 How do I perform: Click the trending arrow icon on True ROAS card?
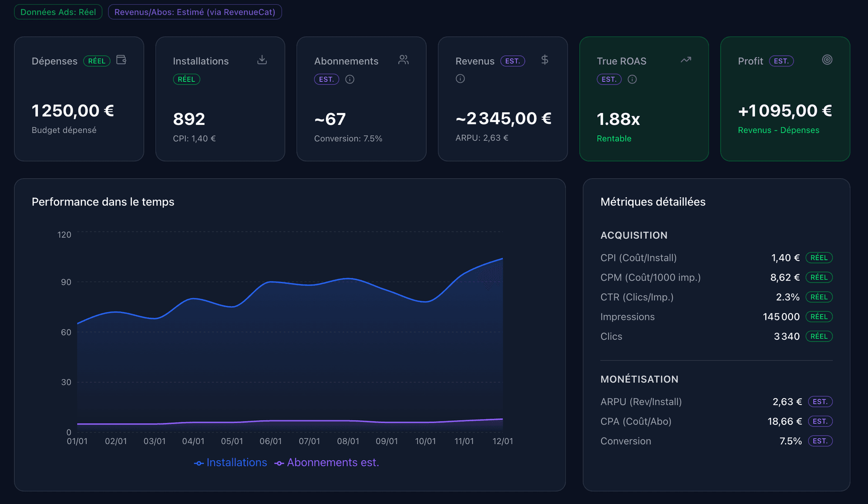(686, 60)
